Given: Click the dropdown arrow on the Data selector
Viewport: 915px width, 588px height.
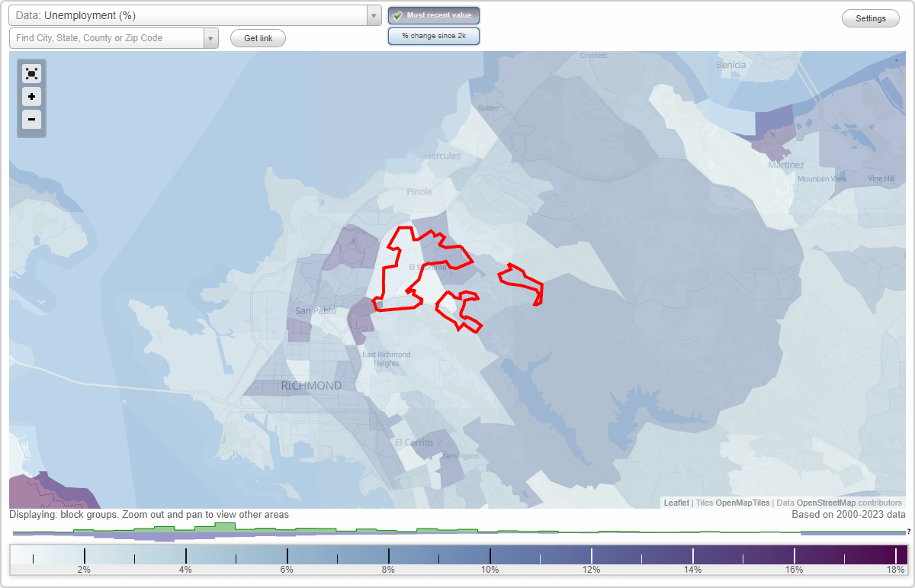Looking at the screenshot, I should coord(373,15).
